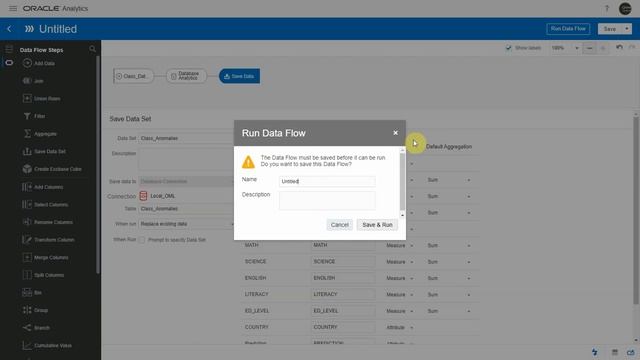Select the Create Essbase Cube step
Image resolution: width=640 pixels, height=360 pixels.
(52, 169)
